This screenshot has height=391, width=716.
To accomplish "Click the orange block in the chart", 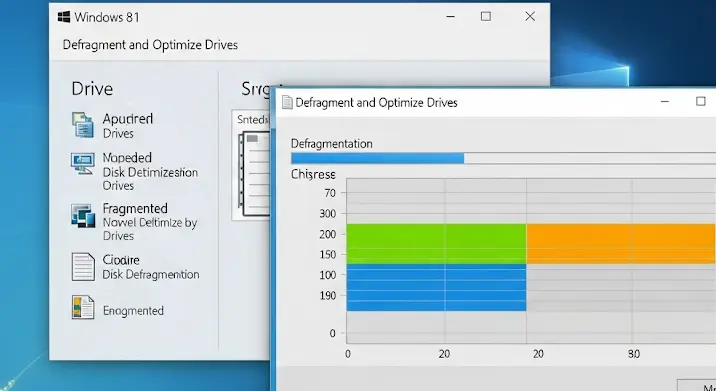I will pyautogui.click(x=621, y=243).
